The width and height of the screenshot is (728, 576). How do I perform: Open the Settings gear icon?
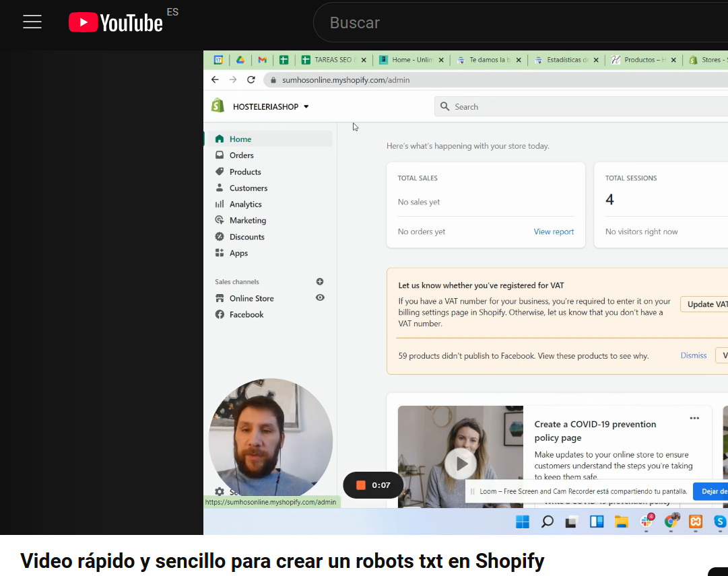220,492
